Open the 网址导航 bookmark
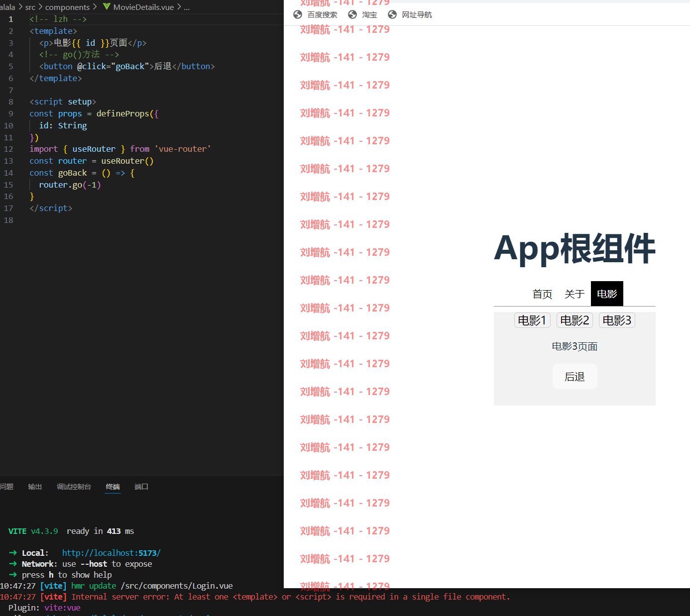The image size is (690, 616). point(410,14)
